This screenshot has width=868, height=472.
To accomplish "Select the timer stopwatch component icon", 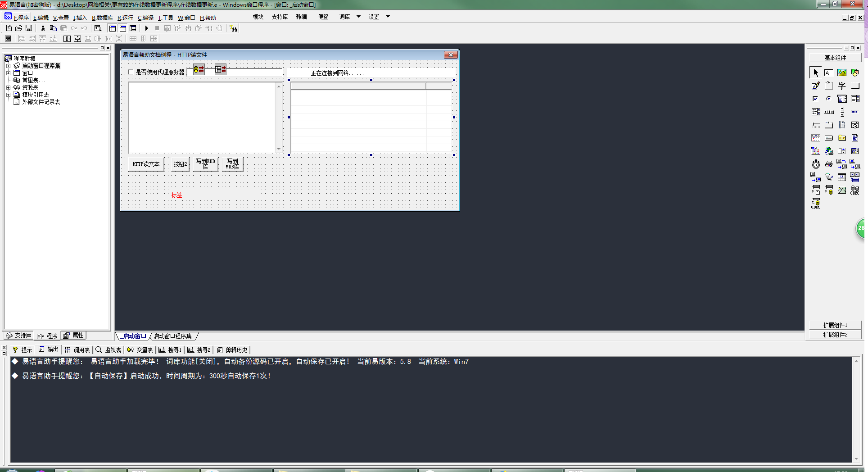I will (815, 164).
